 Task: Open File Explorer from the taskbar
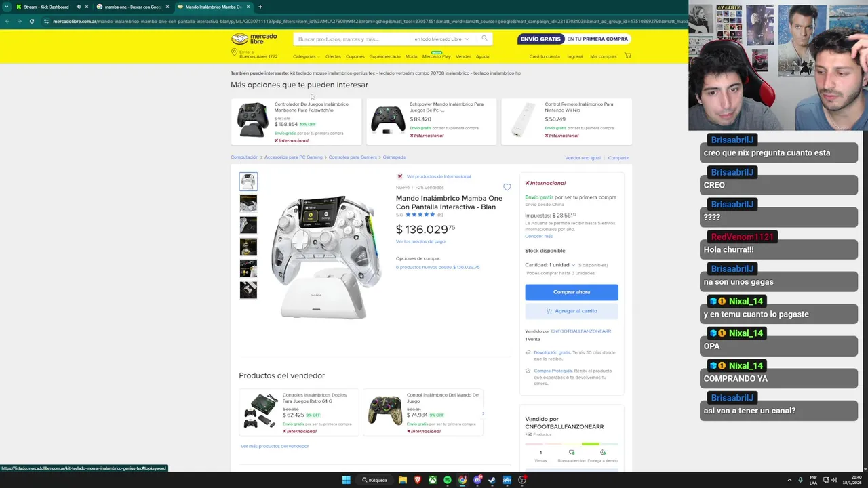403,480
